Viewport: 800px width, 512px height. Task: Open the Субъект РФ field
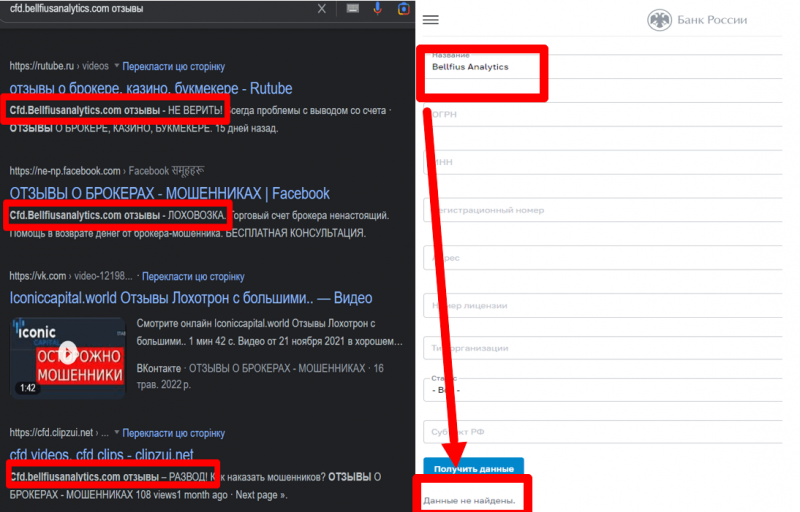click(603, 432)
